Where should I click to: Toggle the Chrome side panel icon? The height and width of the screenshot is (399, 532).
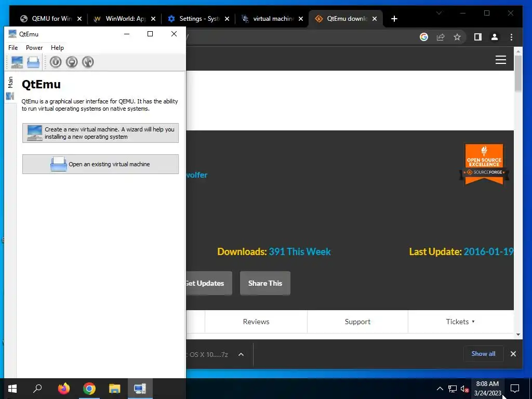(478, 37)
